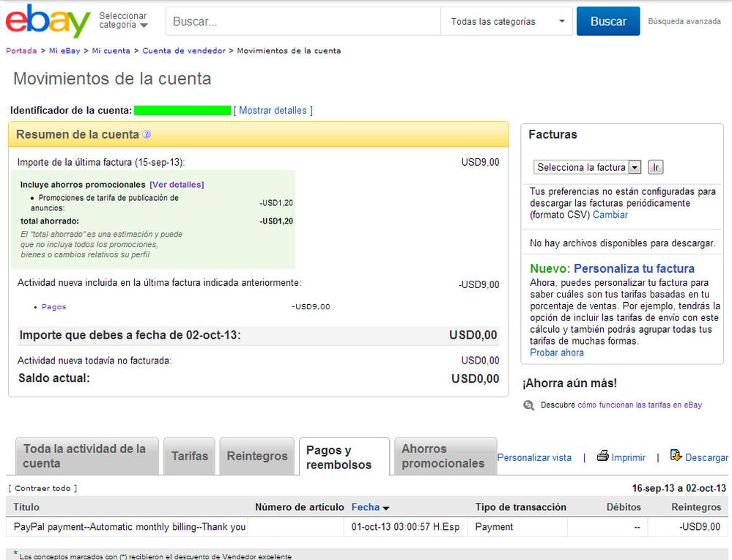Open the Tarifas tab
This screenshot has height=560, width=732.
click(190, 456)
